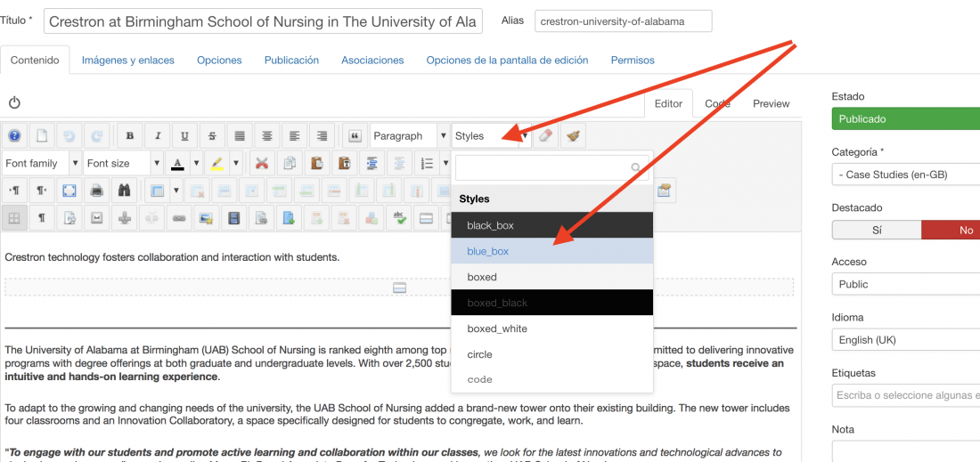Open the Font size dropdown

pyautogui.click(x=123, y=163)
